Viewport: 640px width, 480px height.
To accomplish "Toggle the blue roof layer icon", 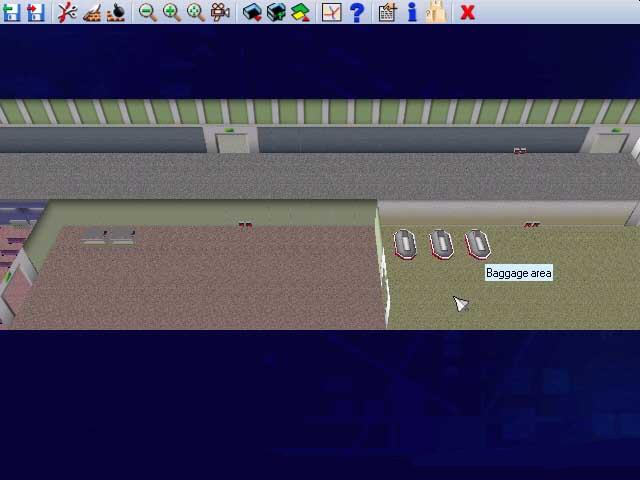I will 252,12.
